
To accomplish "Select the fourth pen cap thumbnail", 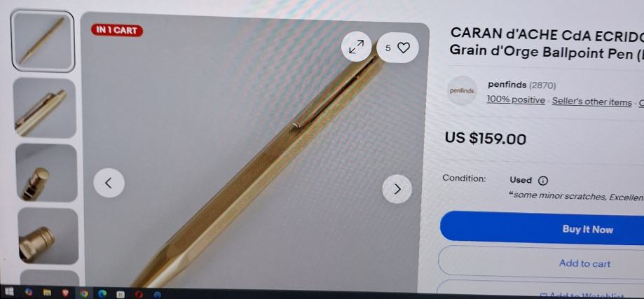I will coord(48,236).
